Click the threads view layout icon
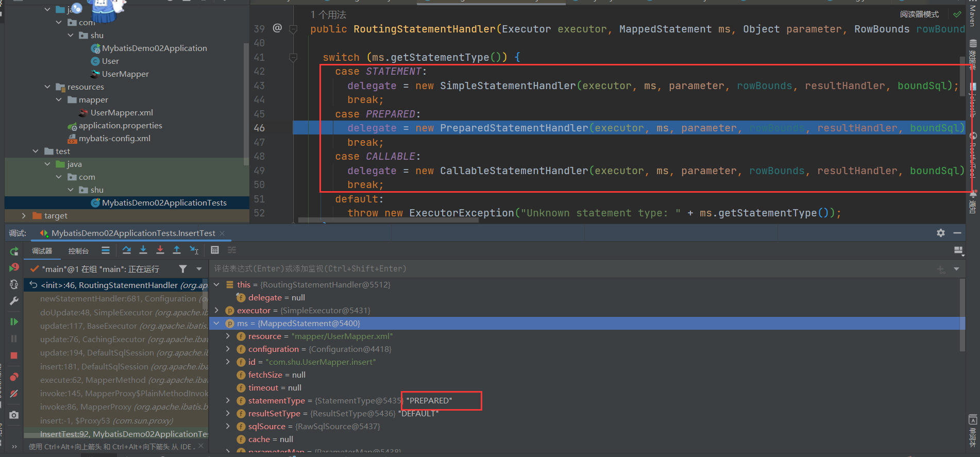 105,250
